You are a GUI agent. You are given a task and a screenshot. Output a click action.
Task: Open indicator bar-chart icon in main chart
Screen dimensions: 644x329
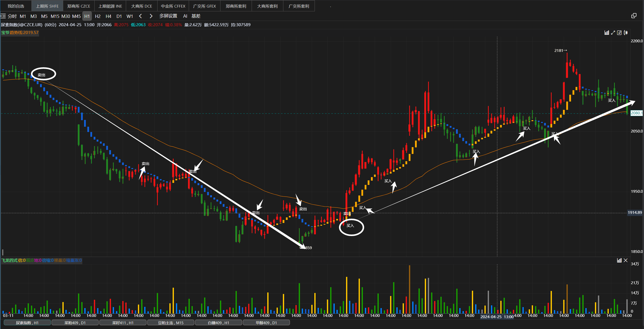coord(607,32)
